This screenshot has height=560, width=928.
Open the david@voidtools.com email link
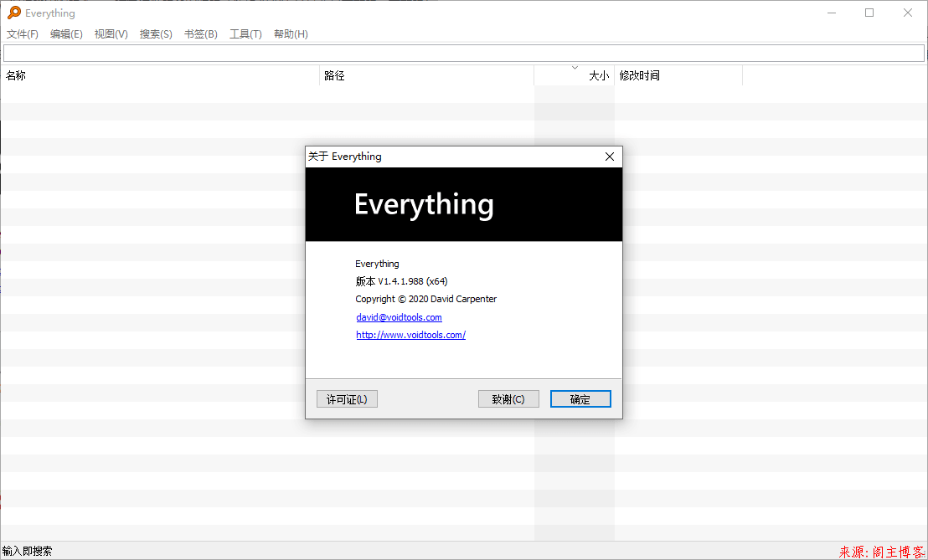point(399,317)
